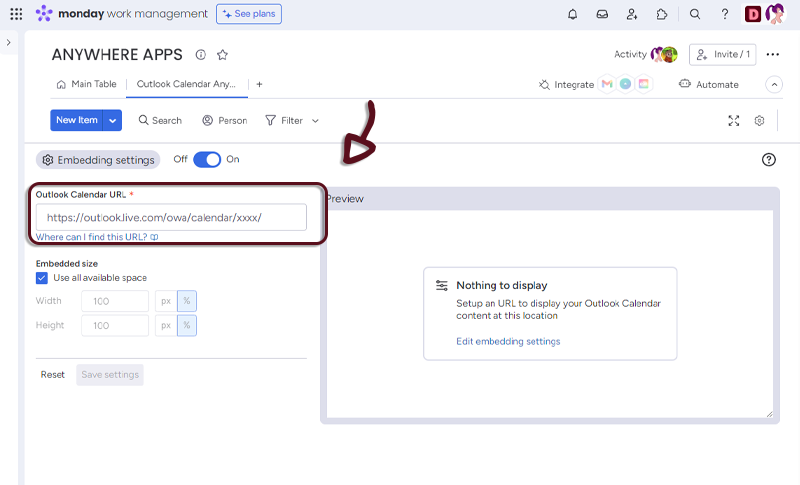The image size is (800, 485).
Task: Expand the Filter options chevron
Action: click(x=316, y=120)
